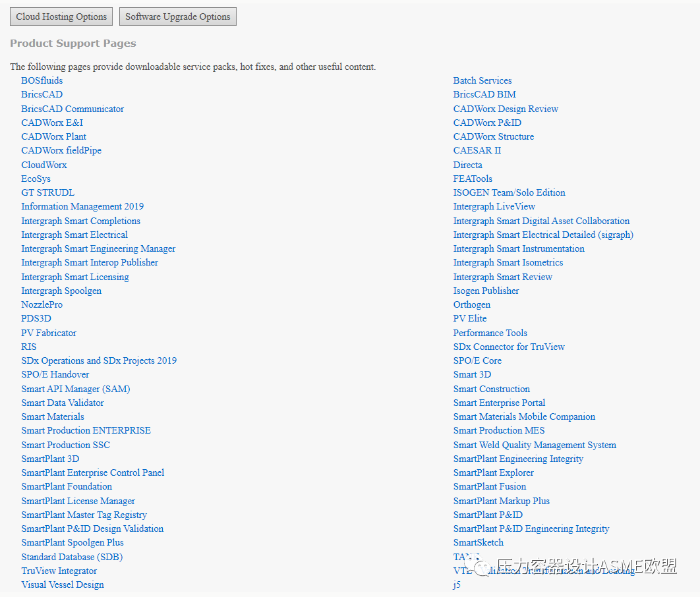Open ISOGEN Team/Solo Edition link
The image size is (700, 597).
(509, 193)
